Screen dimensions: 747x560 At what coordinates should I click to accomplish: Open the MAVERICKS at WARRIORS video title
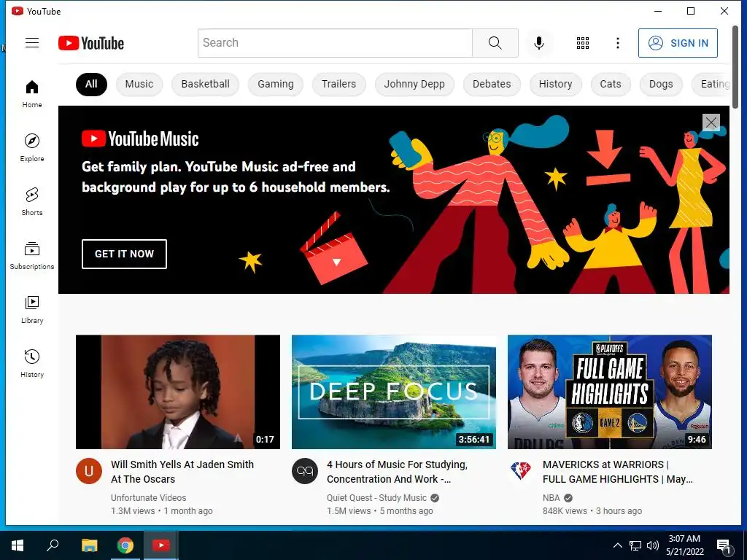[618, 472]
